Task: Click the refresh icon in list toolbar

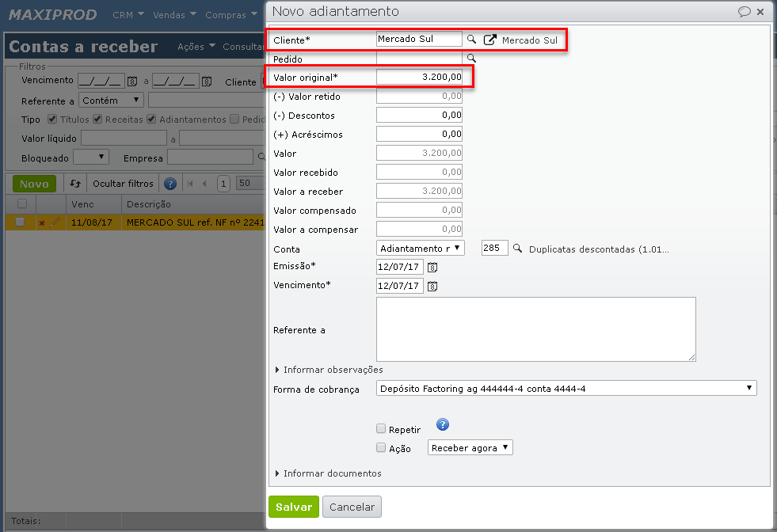Action: tap(75, 184)
